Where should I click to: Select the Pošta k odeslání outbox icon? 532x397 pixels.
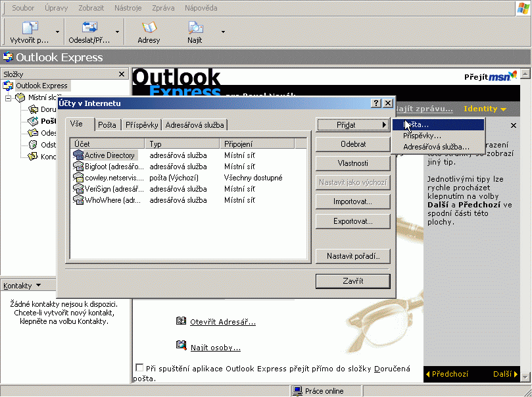pos(33,121)
